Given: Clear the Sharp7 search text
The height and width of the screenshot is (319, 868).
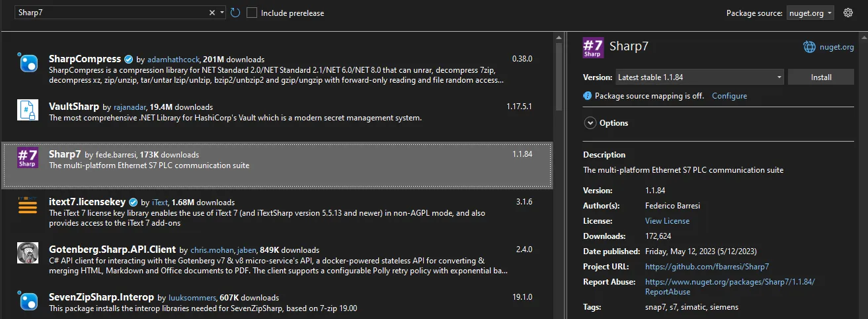Looking at the screenshot, I should click(212, 13).
